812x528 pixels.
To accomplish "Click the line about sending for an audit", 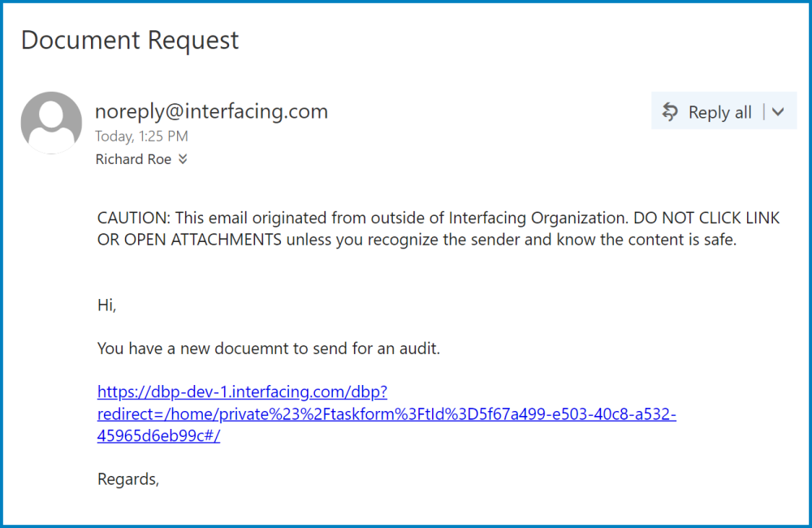I will pyautogui.click(x=268, y=349).
